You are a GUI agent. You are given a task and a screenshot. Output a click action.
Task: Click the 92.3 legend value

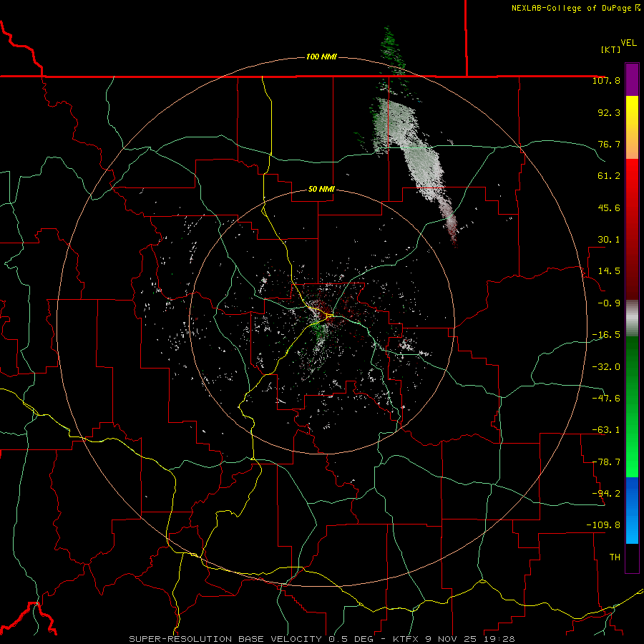(x=609, y=112)
